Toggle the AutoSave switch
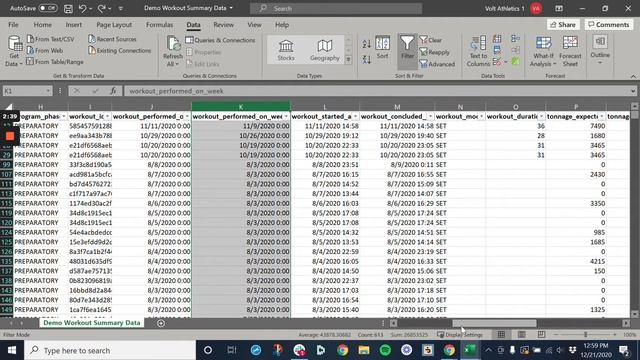 coord(48,8)
